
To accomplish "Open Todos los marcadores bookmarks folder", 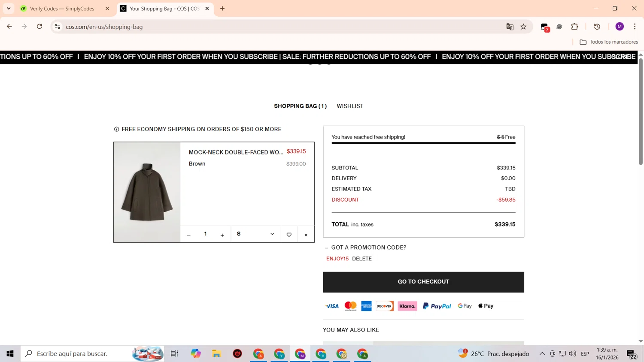I will pyautogui.click(x=609, y=42).
